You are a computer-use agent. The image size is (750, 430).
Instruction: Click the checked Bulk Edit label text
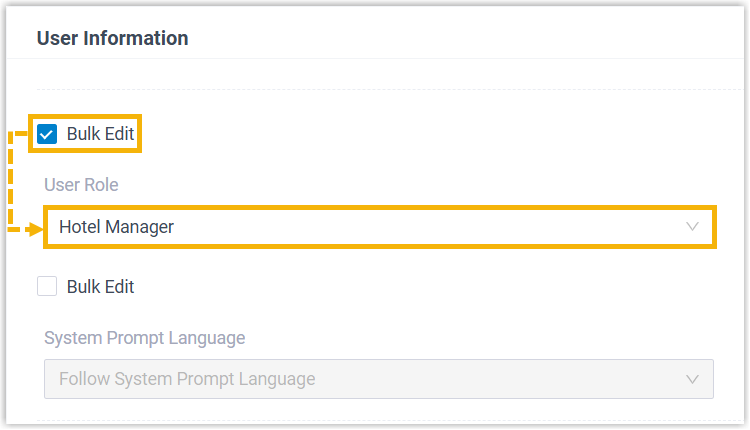[100, 133]
